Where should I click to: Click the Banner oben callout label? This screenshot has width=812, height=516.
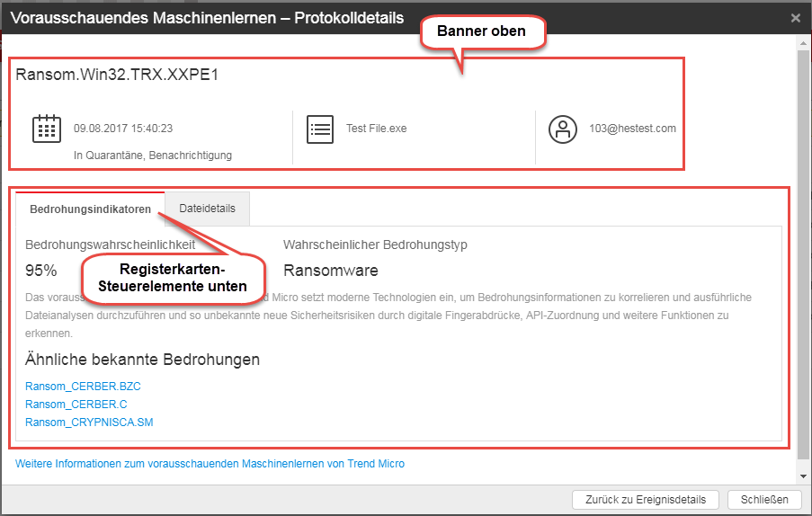click(481, 31)
